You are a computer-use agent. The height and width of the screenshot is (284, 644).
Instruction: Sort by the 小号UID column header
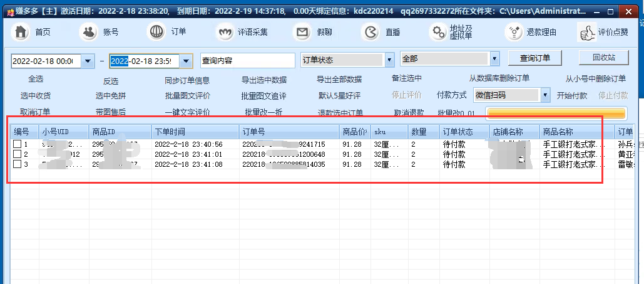tap(64, 132)
